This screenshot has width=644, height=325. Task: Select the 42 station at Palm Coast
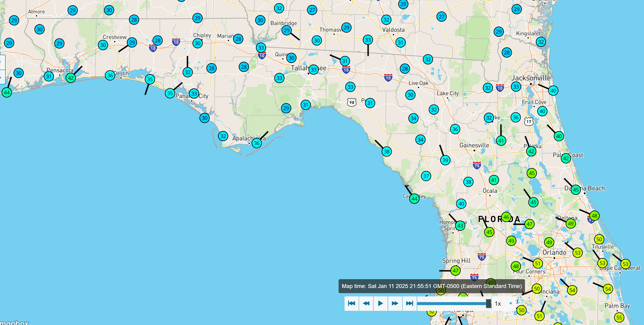(566, 158)
